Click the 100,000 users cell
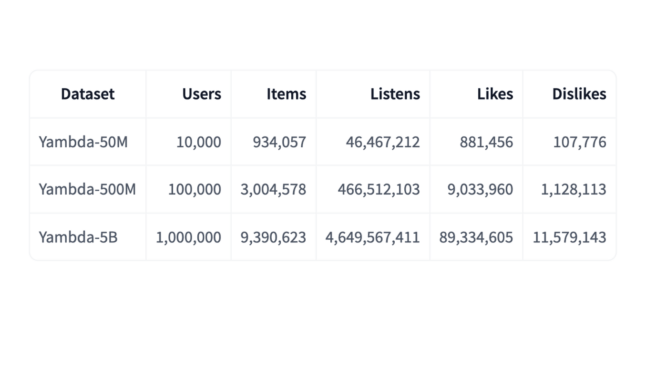This screenshot has height=369, width=656. pyautogui.click(x=195, y=190)
